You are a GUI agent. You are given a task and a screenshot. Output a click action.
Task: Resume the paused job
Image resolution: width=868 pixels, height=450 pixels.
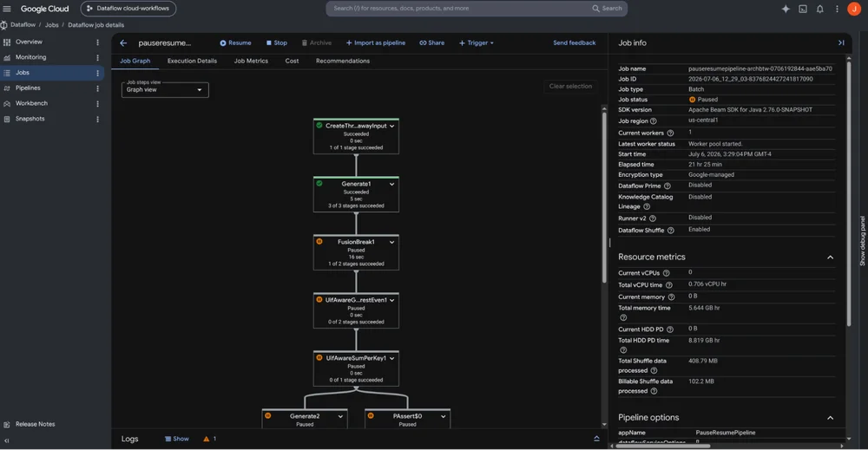coord(235,43)
